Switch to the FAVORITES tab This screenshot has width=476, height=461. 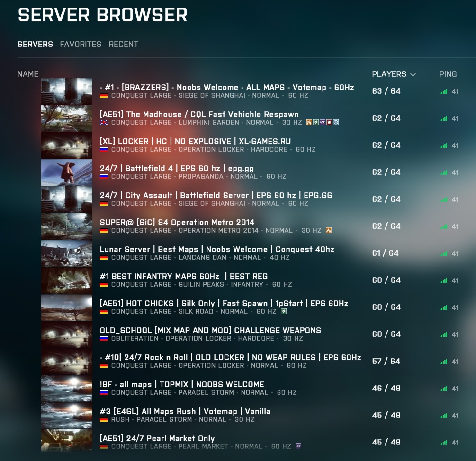coord(81,44)
